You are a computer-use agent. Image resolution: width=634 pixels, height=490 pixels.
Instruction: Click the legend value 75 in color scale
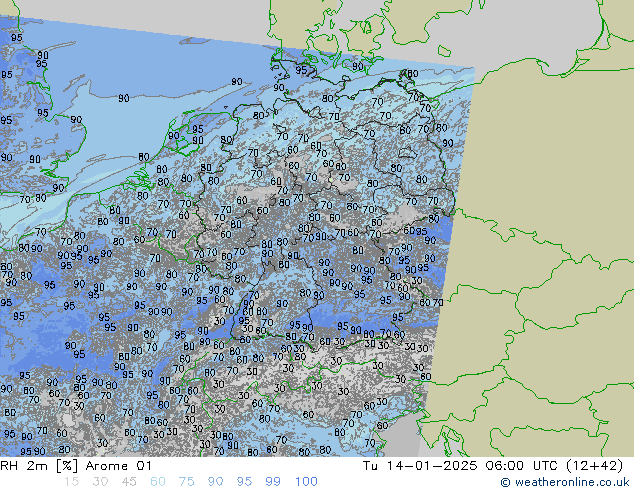pyautogui.click(x=186, y=482)
